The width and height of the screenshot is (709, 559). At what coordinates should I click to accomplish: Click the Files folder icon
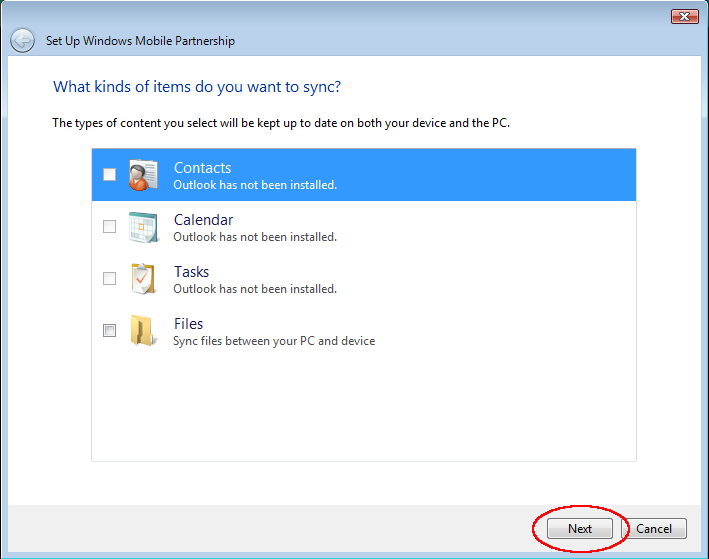pyautogui.click(x=143, y=331)
